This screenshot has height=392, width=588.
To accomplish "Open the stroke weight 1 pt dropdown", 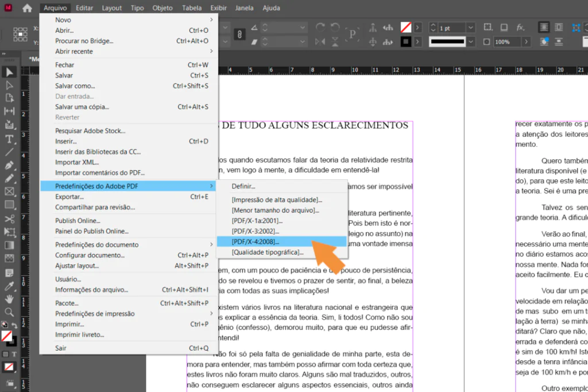I will pos(471,28).
